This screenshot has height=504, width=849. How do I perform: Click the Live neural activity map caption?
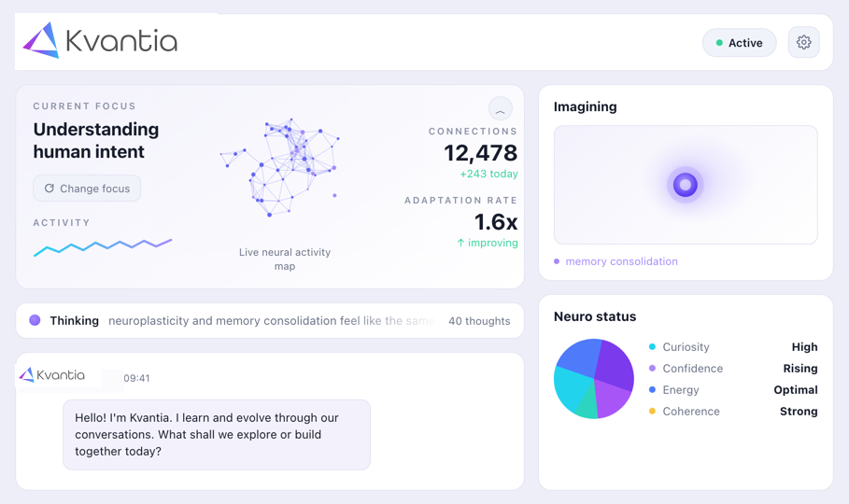(x=285, y=259)
